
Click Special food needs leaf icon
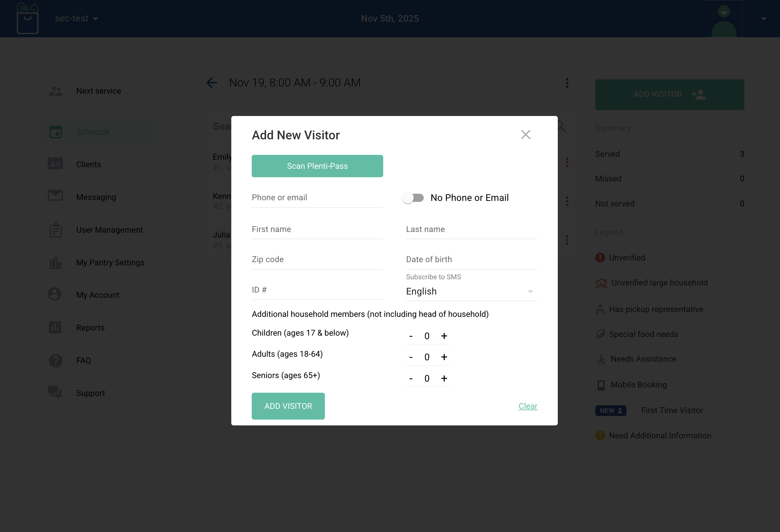600,334
